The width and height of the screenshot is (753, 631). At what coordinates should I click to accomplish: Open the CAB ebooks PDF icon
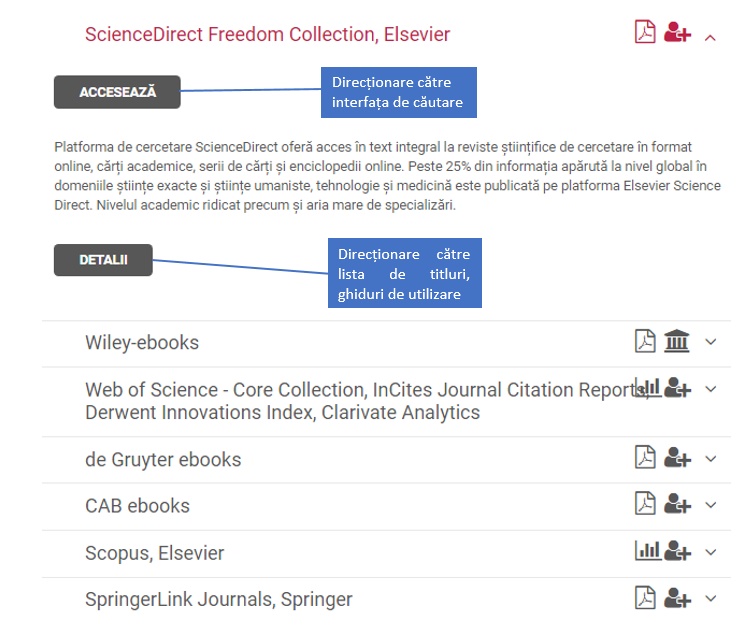coord(645,503)
